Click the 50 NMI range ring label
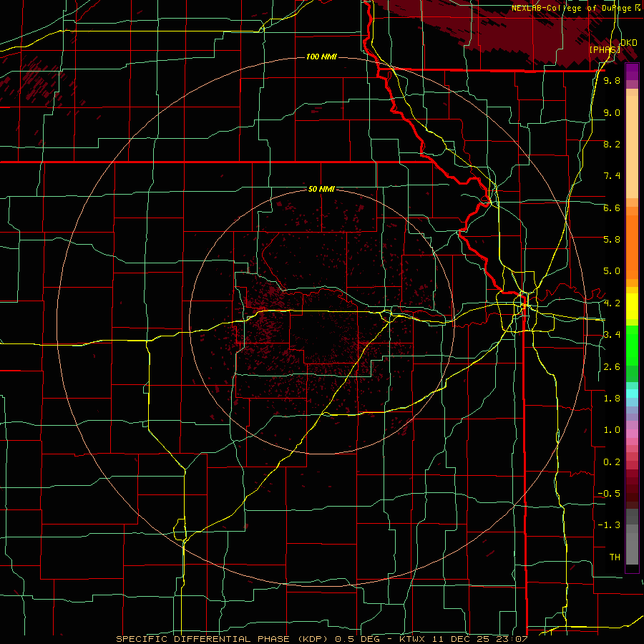Image resolution: width=644 pixels, height=644 pixels. click(321, 189)
